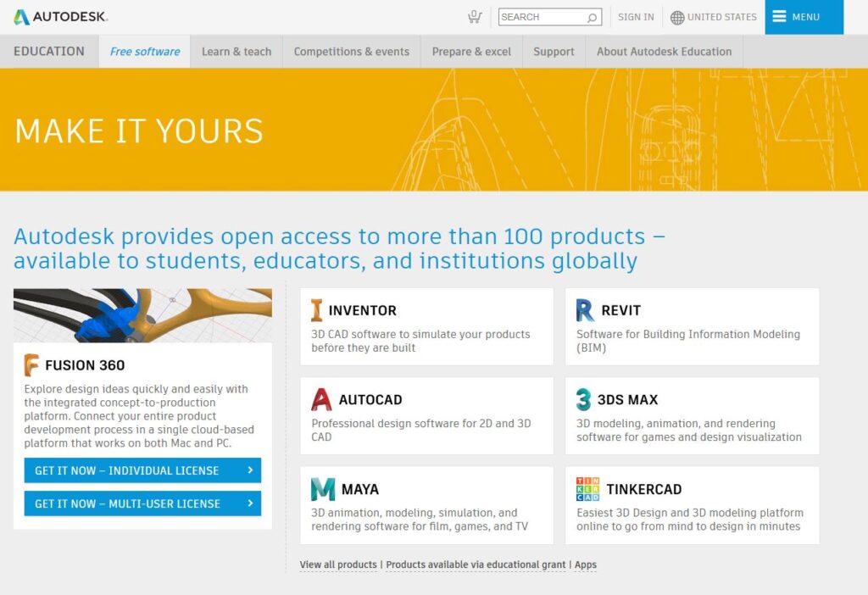Click the globe region icon
The width and height of the screenshot is (868, 595).
(677, 17)
